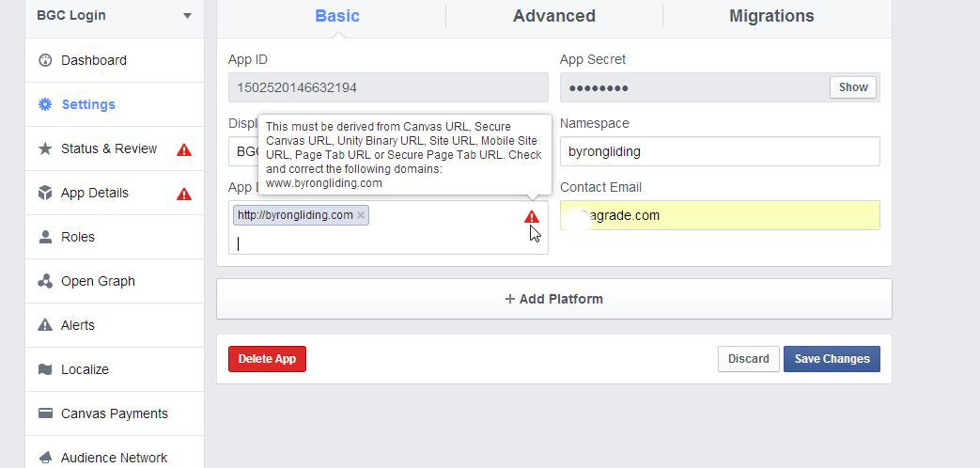Click the Status & Review star icon
This screenshot has width=980, height=468.
[x=45, y=148]
